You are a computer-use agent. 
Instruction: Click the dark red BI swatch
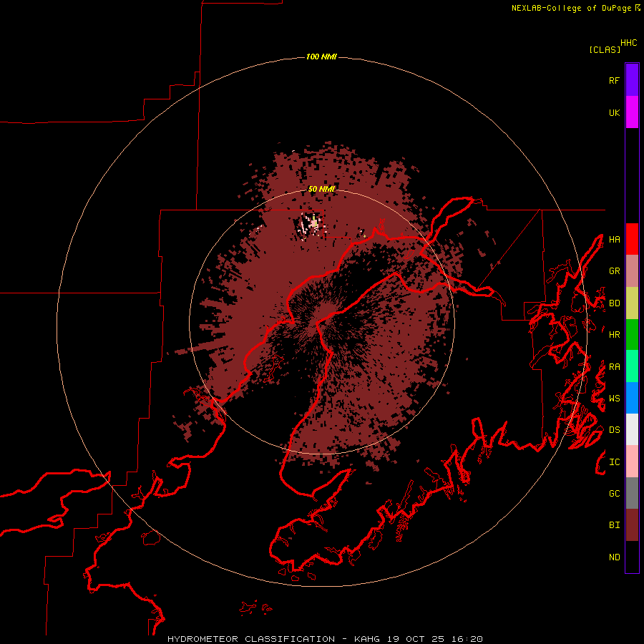coord(632,525)
